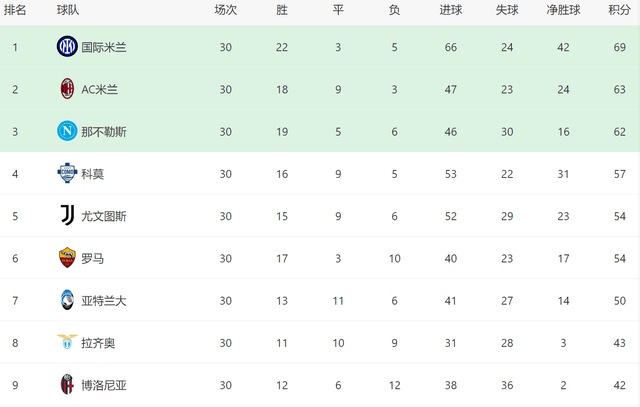
Task: Click the Roma club crest
Action: tap(67, 258)
